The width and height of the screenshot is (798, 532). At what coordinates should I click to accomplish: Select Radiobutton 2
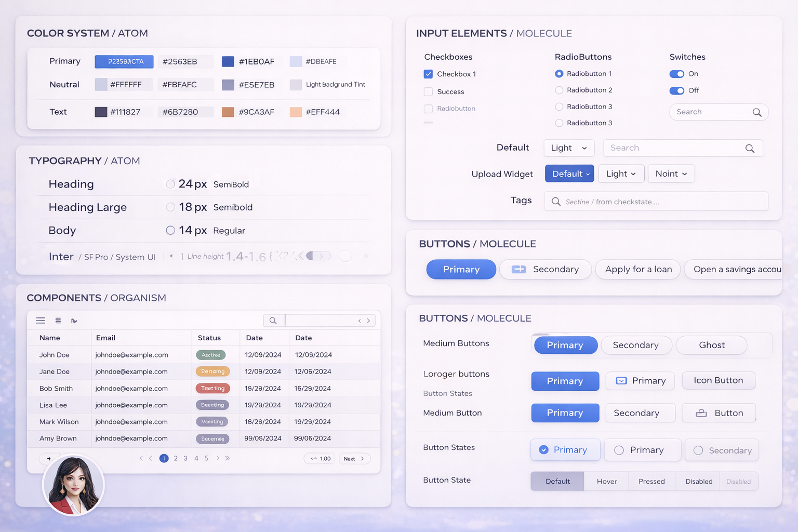point(559,90)
